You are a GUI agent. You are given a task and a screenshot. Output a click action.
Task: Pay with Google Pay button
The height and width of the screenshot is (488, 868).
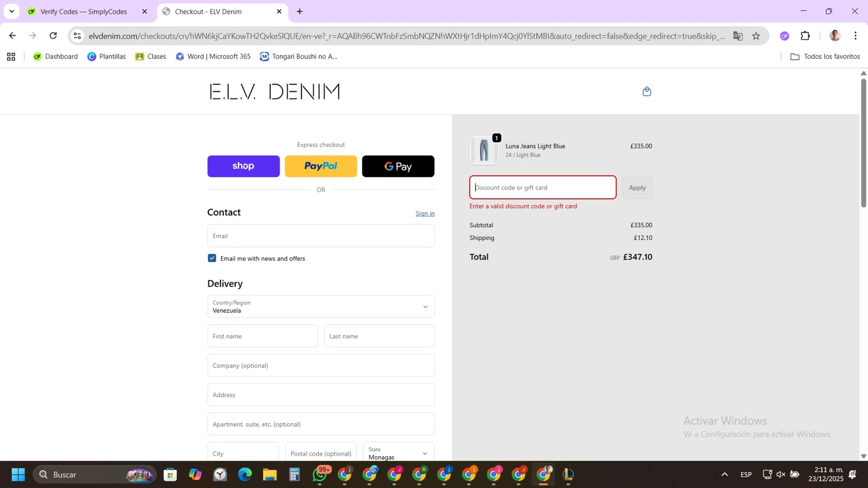tap(398, 166)
